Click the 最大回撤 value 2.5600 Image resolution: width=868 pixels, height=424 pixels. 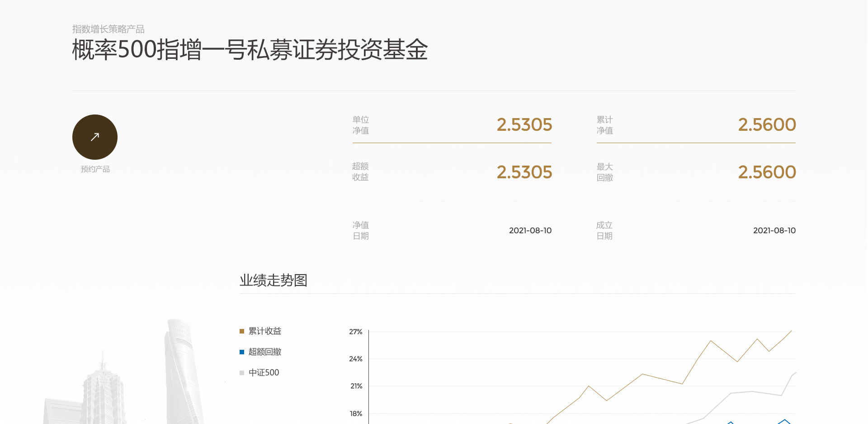tap(767, 172)
